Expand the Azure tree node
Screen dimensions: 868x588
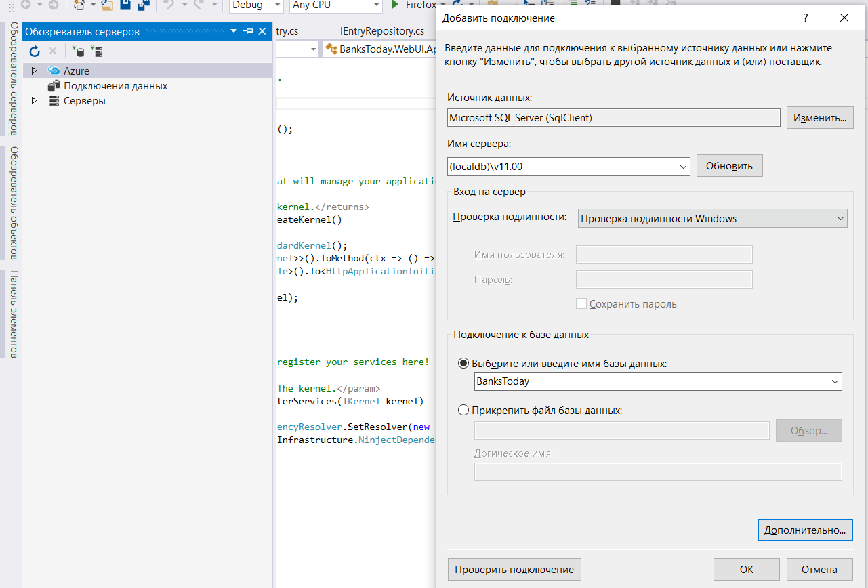[x=34, y=70]
